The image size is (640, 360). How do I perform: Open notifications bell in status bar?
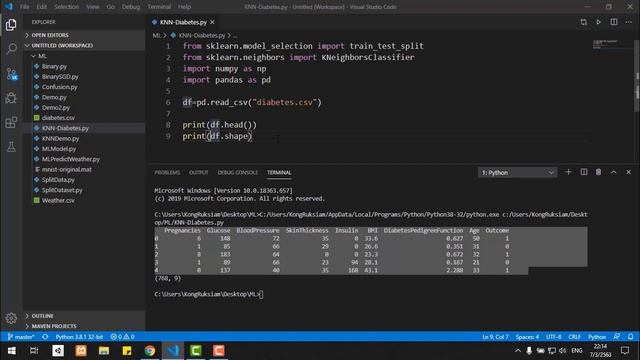pyautogui.click(x=631, y=337)
